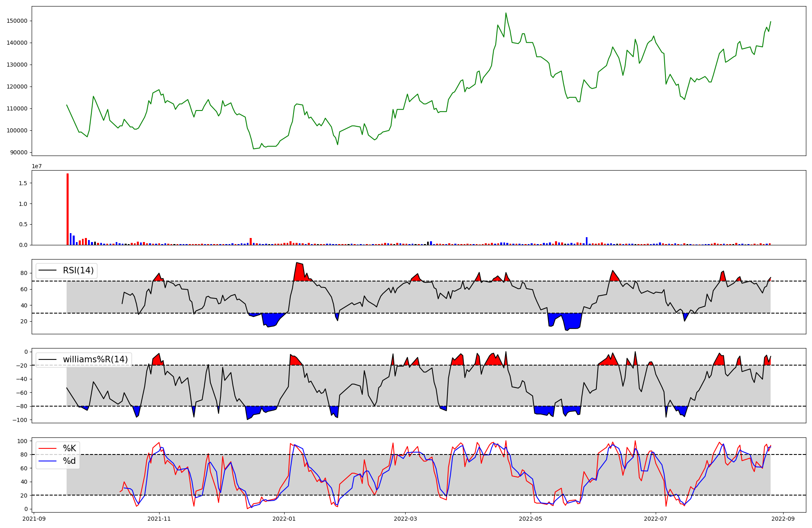The image size is (812, 528).
Task: Click the tallest red RSI overbought area near 2022-01
Action: [x=300, y=271]
